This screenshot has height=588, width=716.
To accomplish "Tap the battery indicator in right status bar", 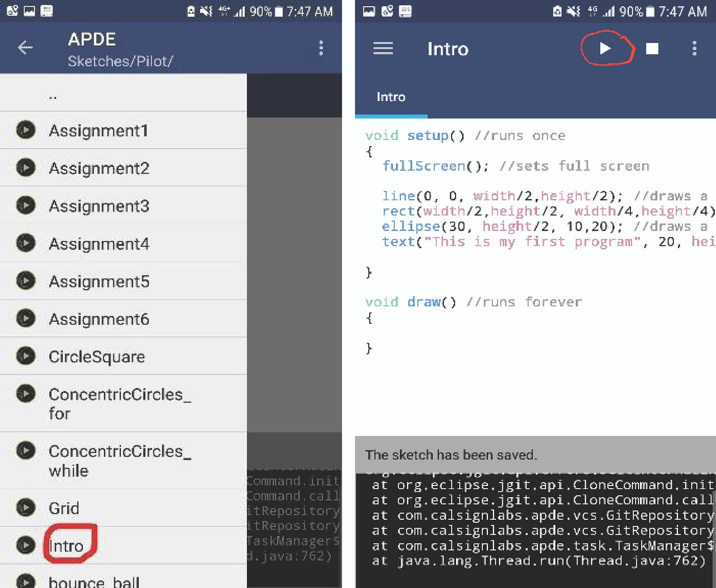I will (x=651, y=11).
